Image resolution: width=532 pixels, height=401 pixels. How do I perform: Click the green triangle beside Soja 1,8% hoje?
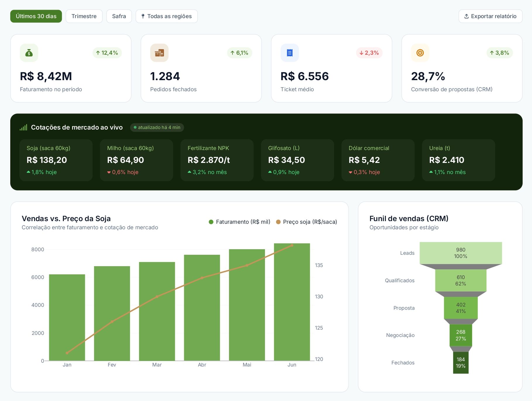(x=28, y=172)
